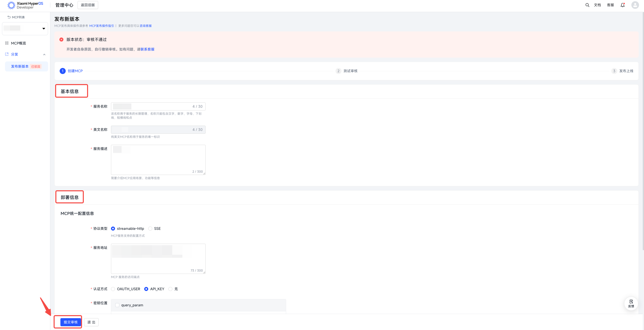Open the notification bell
Image resolution: width=644 pixels, height=330 pixels.
pyautogui.click(x=622, y=5)
